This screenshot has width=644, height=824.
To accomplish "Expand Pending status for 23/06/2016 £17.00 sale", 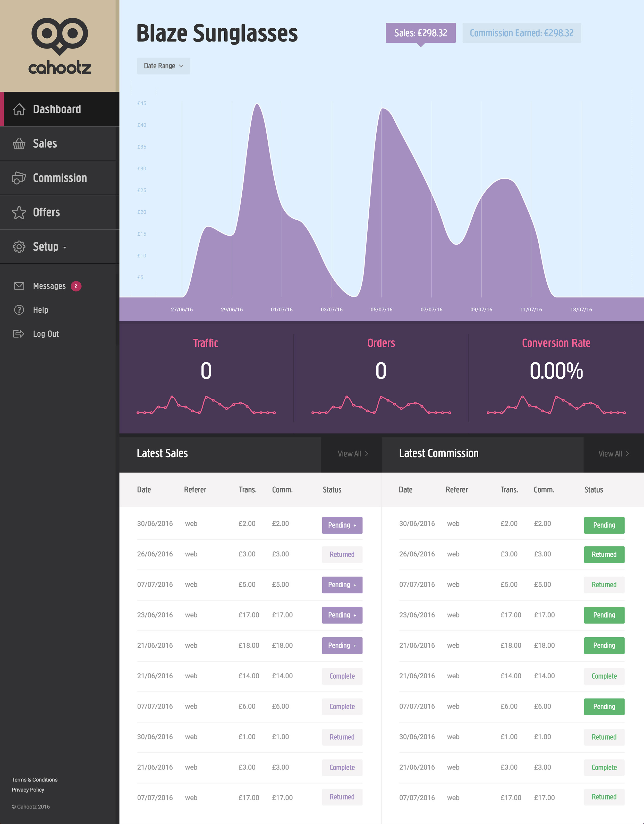I will point(342,615).
